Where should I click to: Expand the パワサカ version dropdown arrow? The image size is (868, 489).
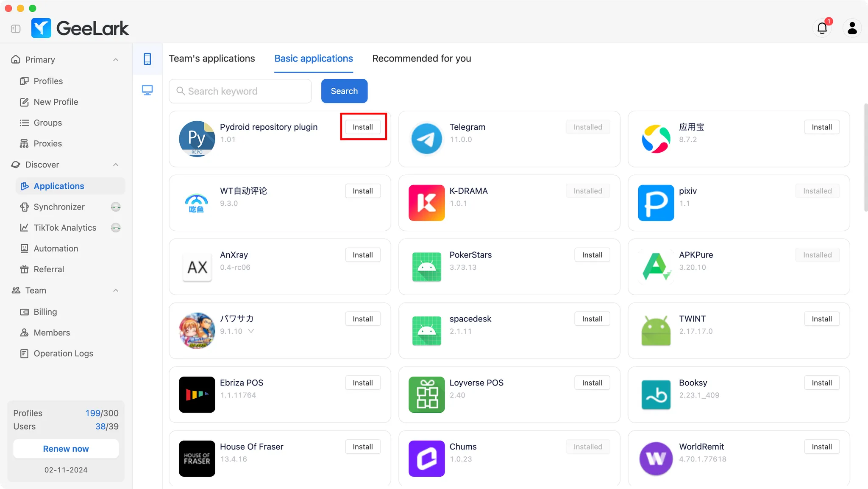pos(251,331)
